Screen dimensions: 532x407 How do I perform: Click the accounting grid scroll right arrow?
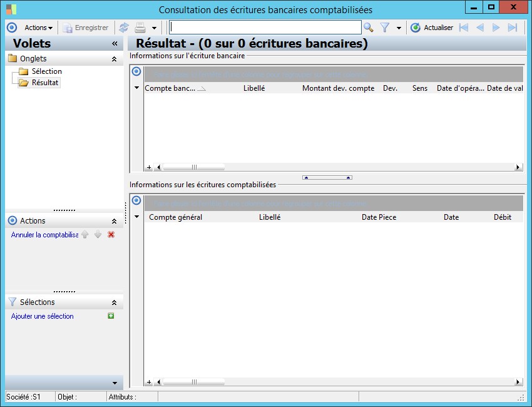coord(518,382)
